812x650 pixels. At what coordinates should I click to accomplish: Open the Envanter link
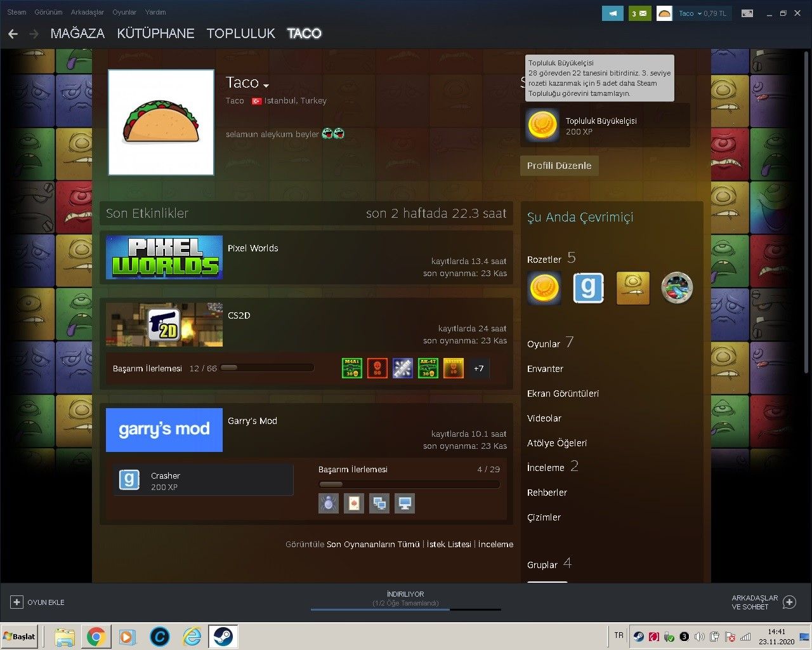pyautogui.click(x=545, y=369)
